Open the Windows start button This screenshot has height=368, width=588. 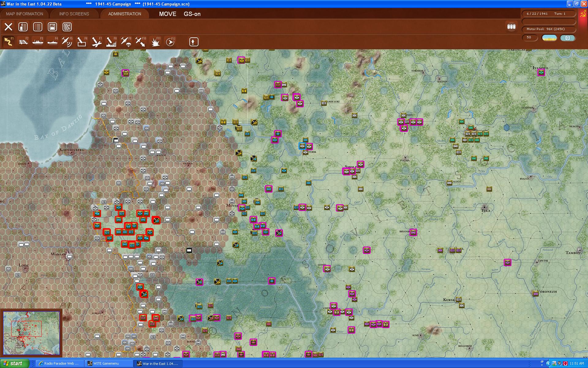[x=14, y=363]
